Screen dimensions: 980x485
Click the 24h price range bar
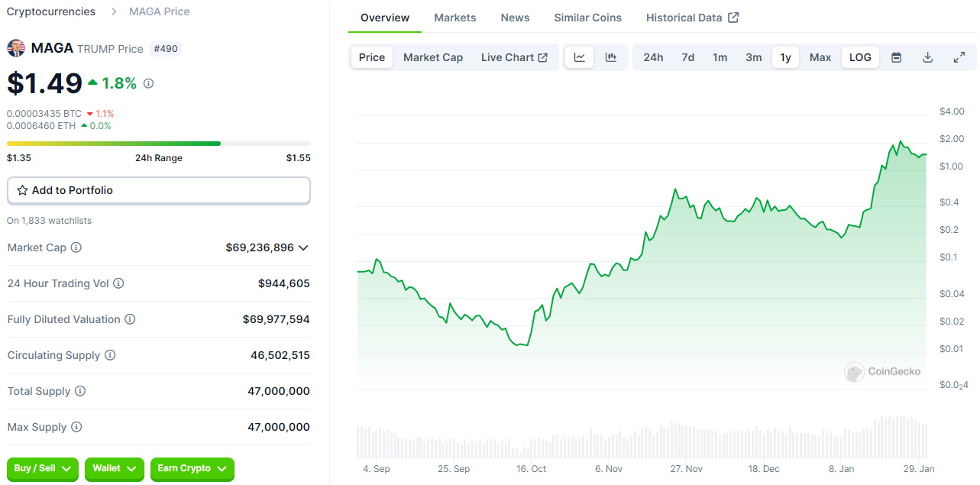(159, 144)
